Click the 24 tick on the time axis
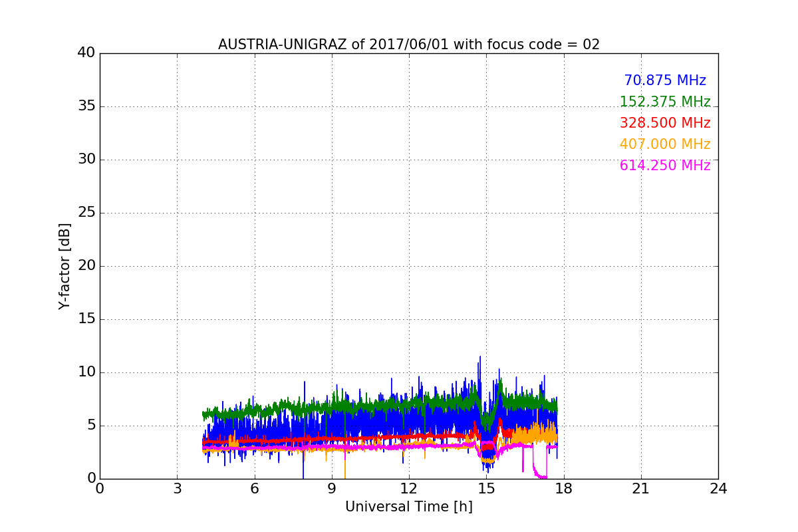The height and width of the screenshot is (532, 798). coord(718,489)
